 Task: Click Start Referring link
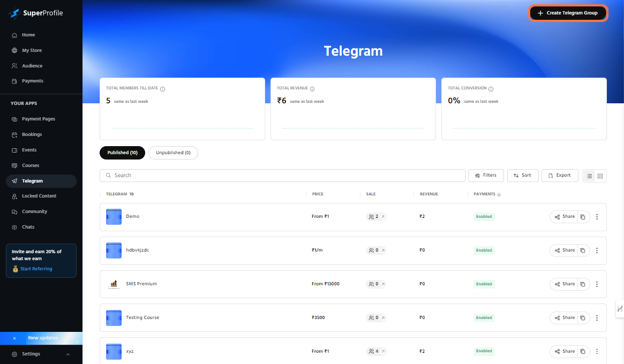click(36, 269)
